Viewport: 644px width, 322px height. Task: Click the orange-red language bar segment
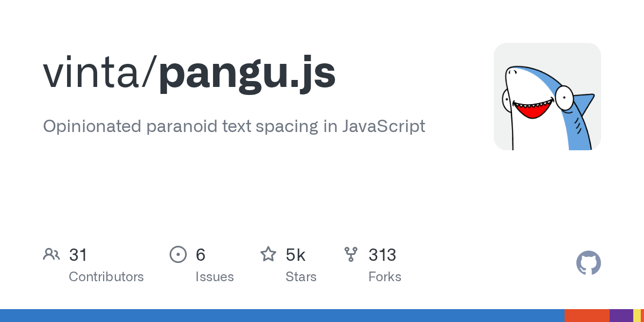[587, 316]
